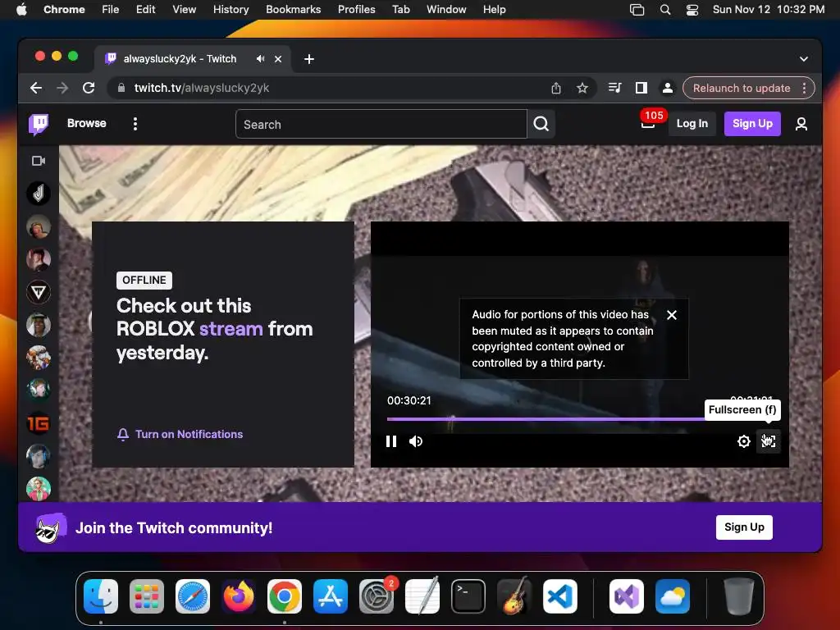Click the Browse link

click(x=87, y=123)
